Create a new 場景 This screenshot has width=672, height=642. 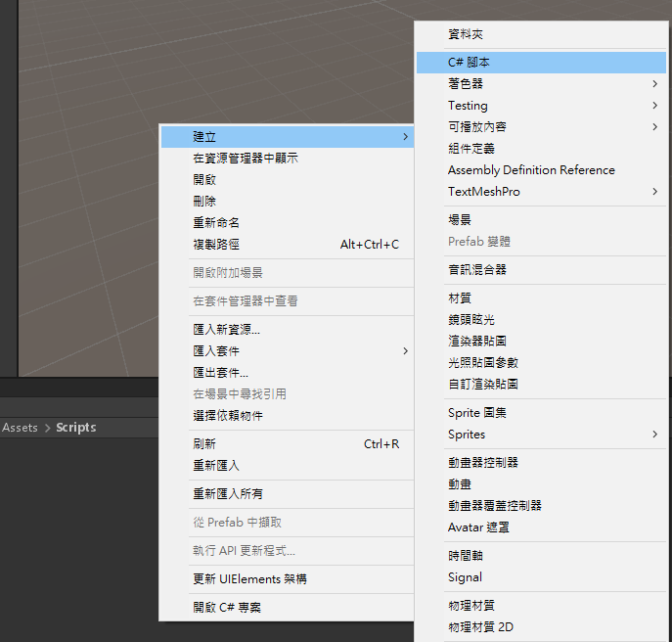pos(460,220)
